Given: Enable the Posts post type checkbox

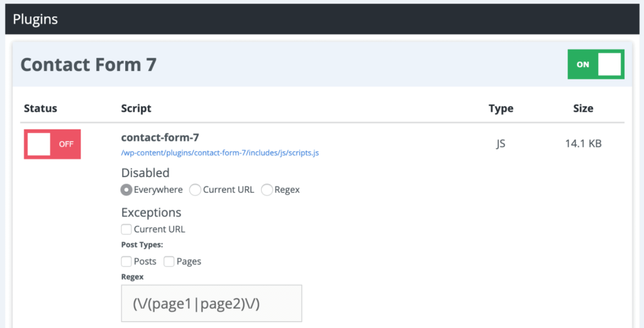Looking at the screenshot, I should tap(126, 261).
